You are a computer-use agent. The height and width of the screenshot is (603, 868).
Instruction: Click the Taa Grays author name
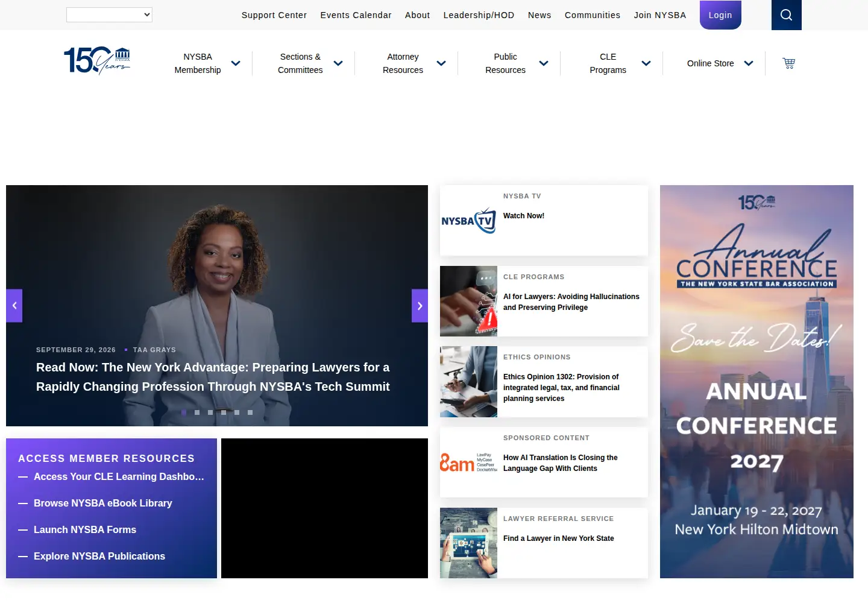(x=154, y=350)
